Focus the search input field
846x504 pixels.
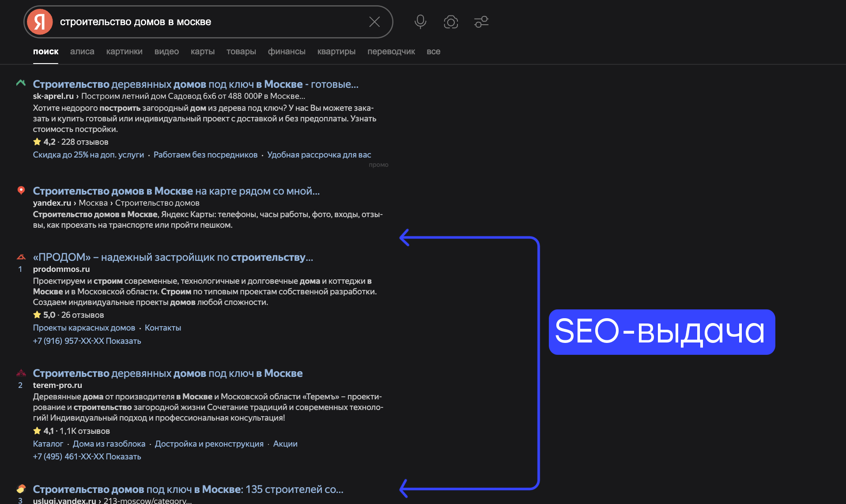pos(208,22)
